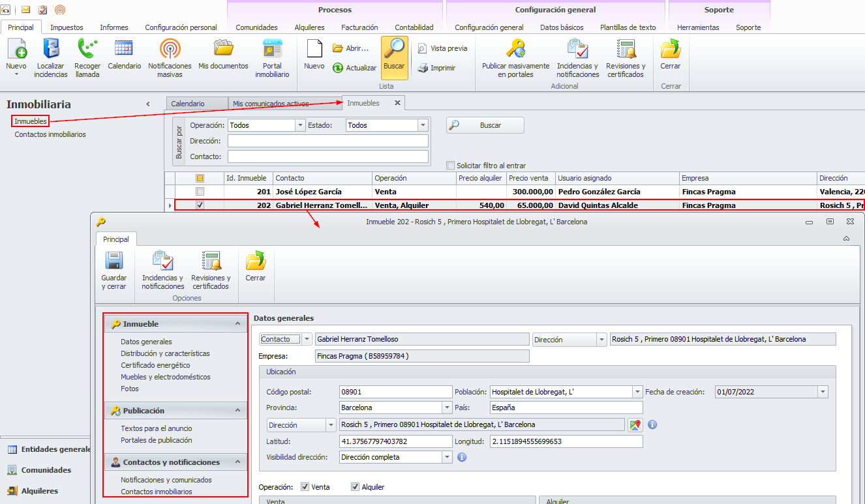This screenshot has height=504, width=865.
Task: Open Google Maps icon beside Dirección
Action: coord(635,425)
